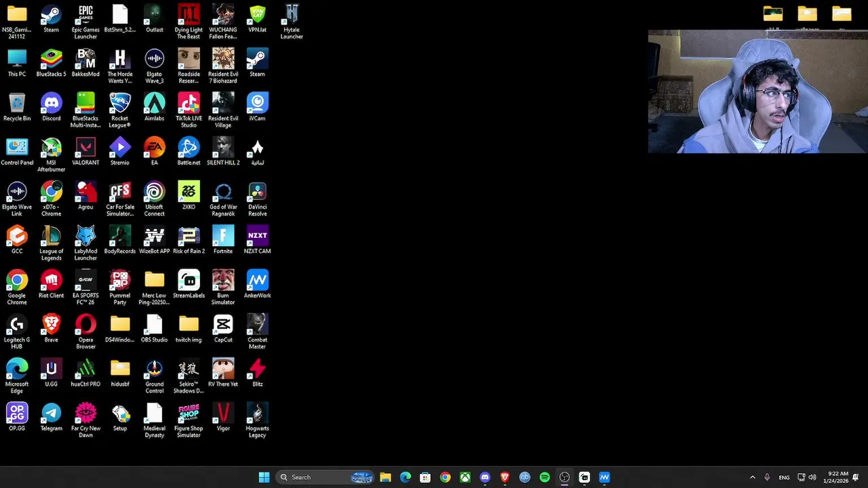Launch the Ubisoft Connect shortcut

(x=154, y=199)
